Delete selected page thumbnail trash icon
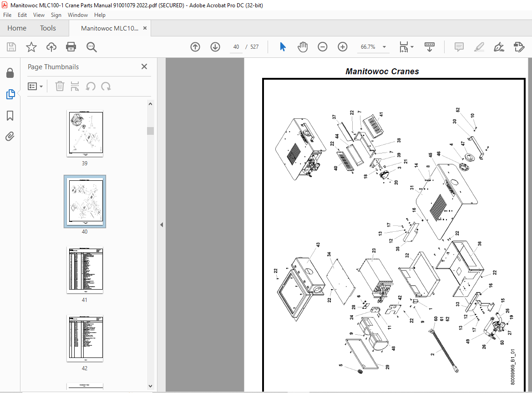Viewport: 532px width, 393px height. (60, 87)
